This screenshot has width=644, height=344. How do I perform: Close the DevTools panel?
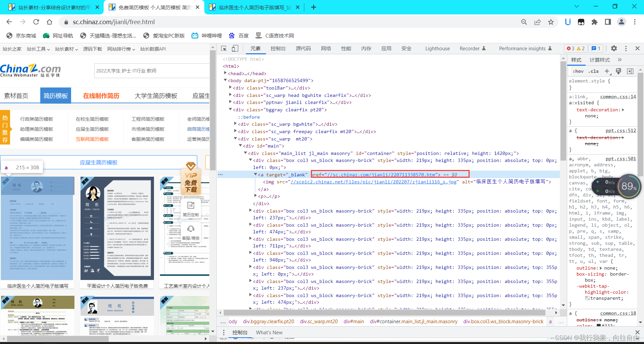(x=637, y=48)
